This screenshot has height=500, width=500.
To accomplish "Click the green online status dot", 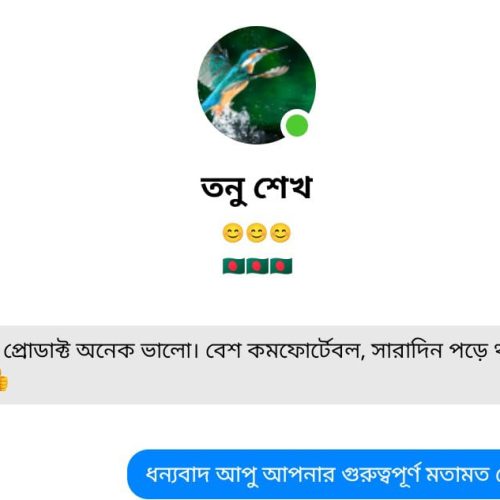I will pos(296,125).
